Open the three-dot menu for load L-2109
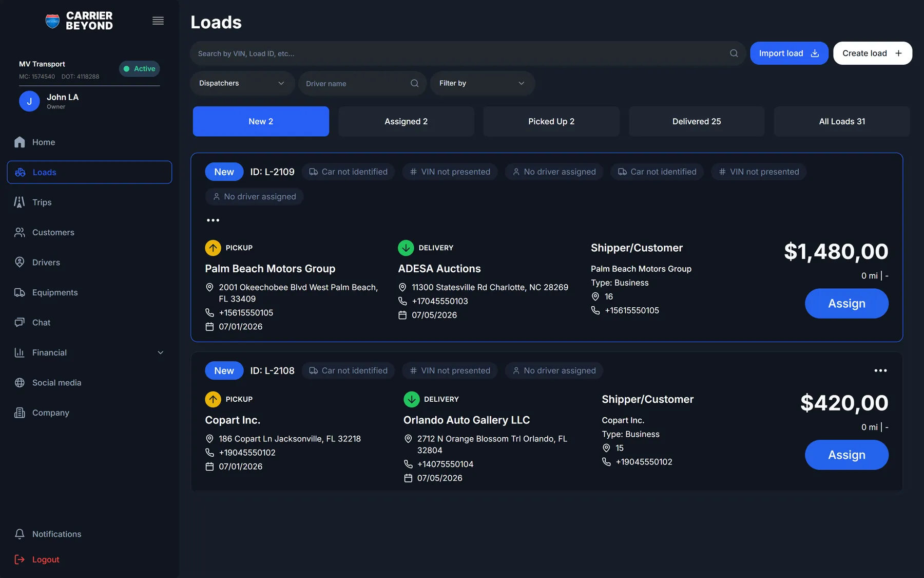This screenshot has width=924, height=578. coord(213,220)
